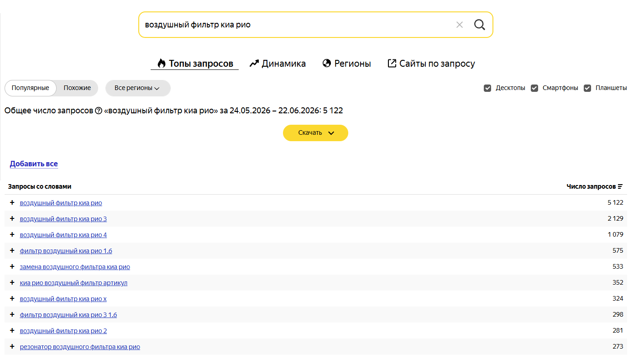Click the count value 281
Image resolution: width=644 pixels, height=355 pixels.
618,330
